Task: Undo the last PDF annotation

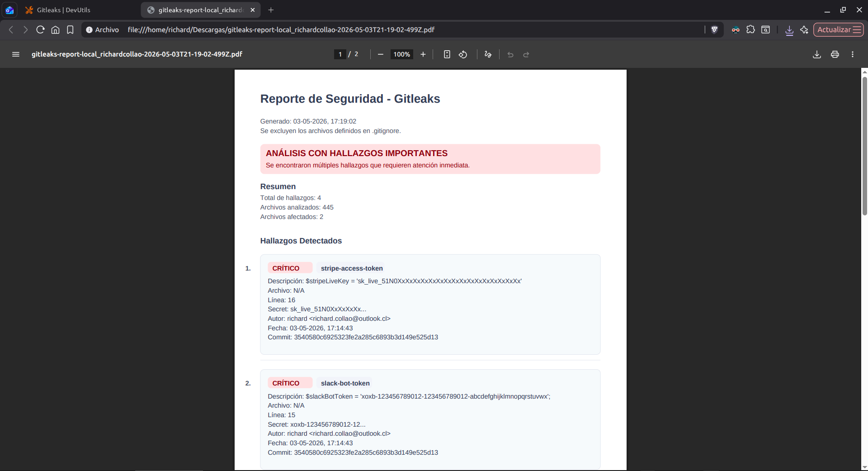Action: [510, 54]
